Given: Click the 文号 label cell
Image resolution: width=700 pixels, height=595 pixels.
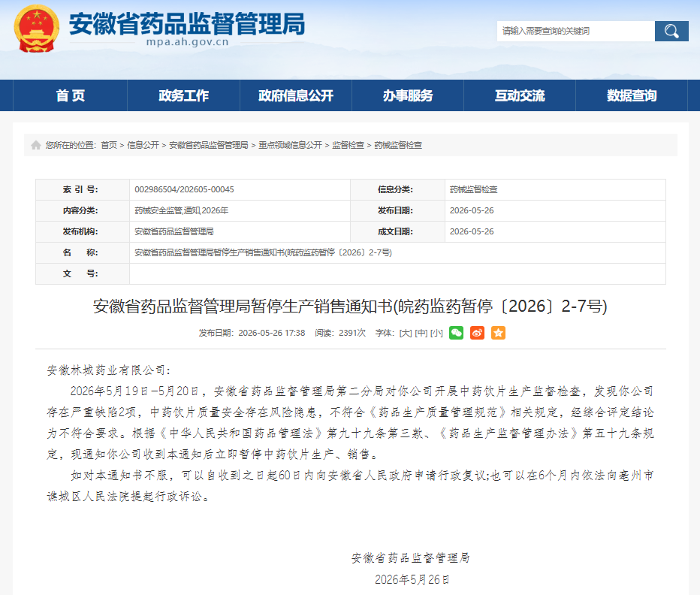Looking at the screenshot, I should pyautogui.click(x=83, y=273).
